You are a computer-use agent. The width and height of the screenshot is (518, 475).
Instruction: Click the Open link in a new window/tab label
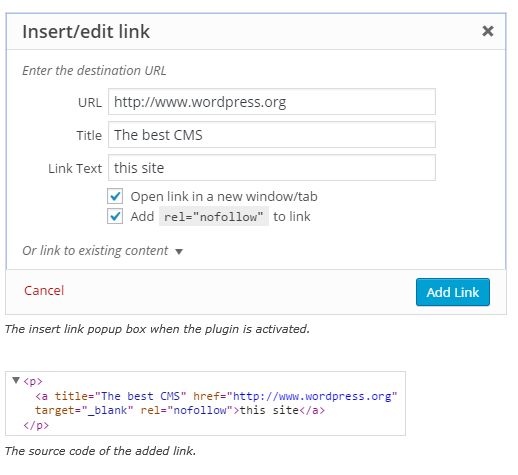pyautogui.click(x=224, y=196)
